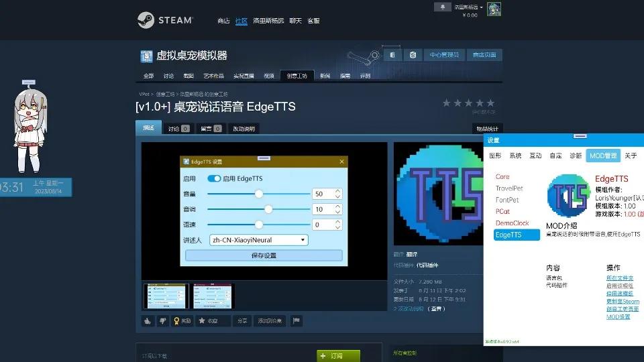This screenshot has height=362, width=644.
Task: Select the TravelPet mod in the list
Action: (509, 188)
